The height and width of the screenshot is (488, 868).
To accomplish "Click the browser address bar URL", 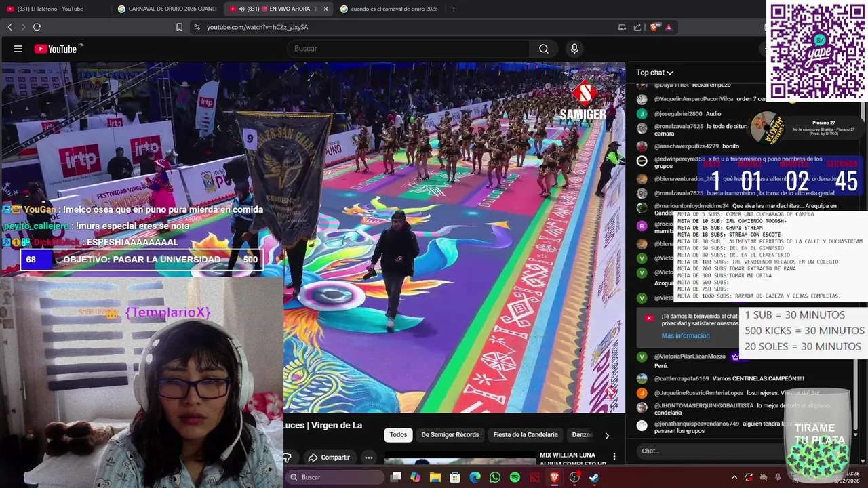I will click(257, 27).
